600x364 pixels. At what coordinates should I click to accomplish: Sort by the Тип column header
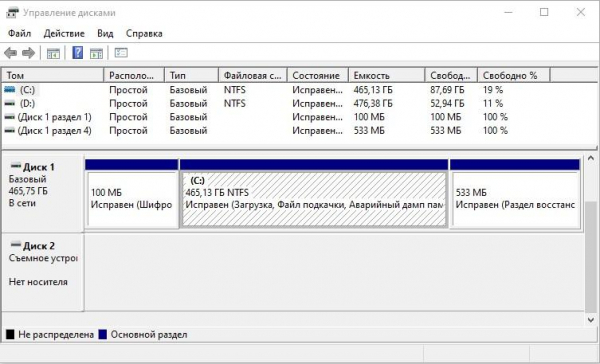point(191,75)
